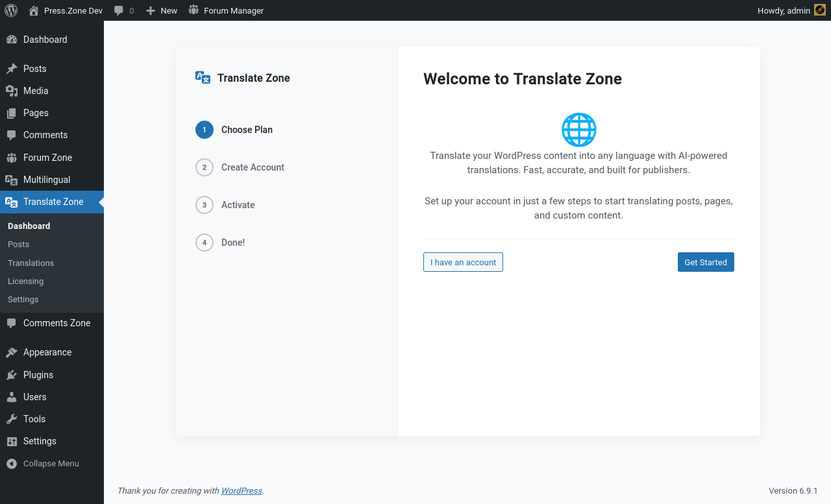Open the Users menu label

point(35,397)
